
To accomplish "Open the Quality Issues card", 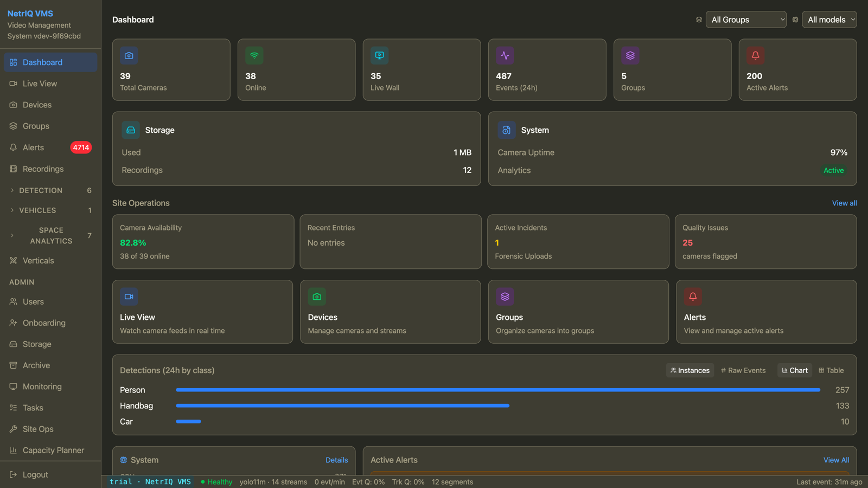I will 765,242.
